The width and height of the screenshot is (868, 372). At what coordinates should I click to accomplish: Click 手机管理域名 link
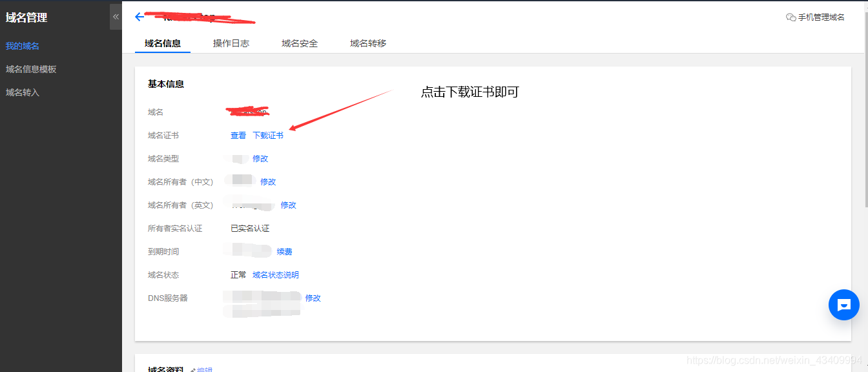[x=821, y=17]
